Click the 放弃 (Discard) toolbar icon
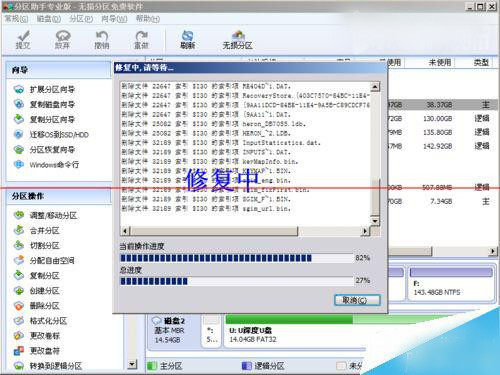The height and width of the screenshot is (375, 500). 62,40
